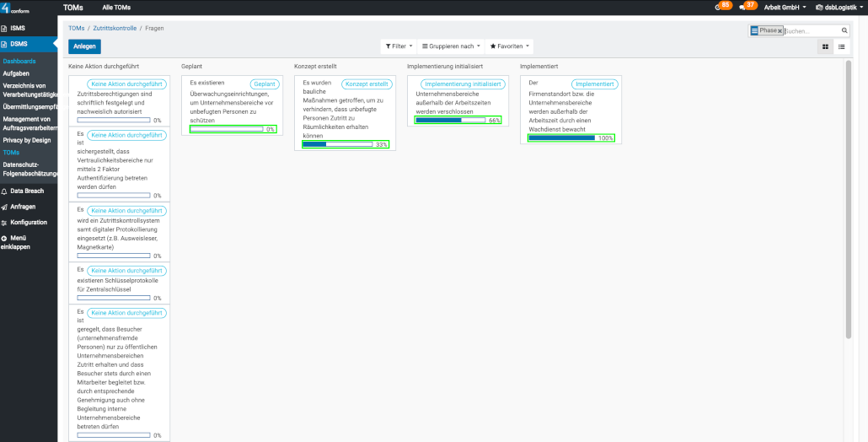Expand the Filter dropdown

(x=397, y=46)
